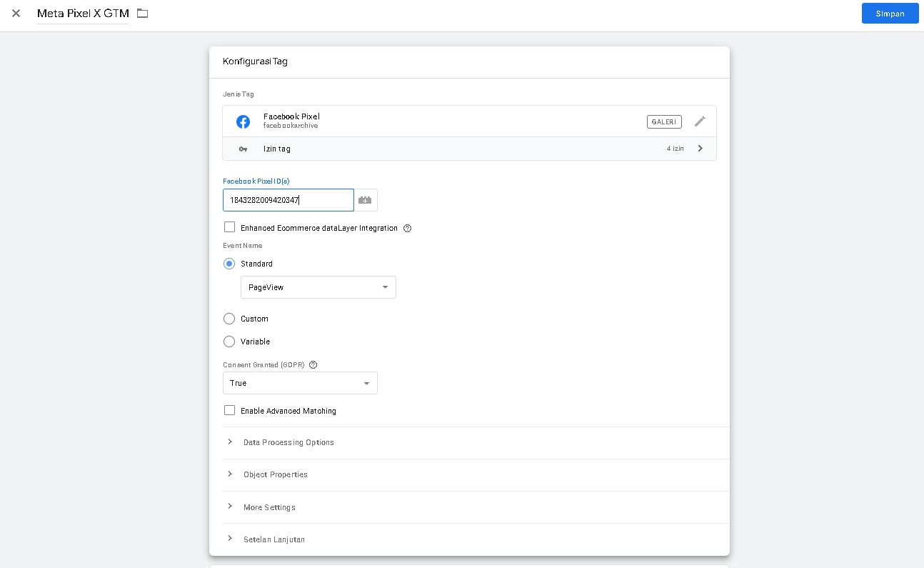
Task: Click the Event Name label
Action: [243, 246]
